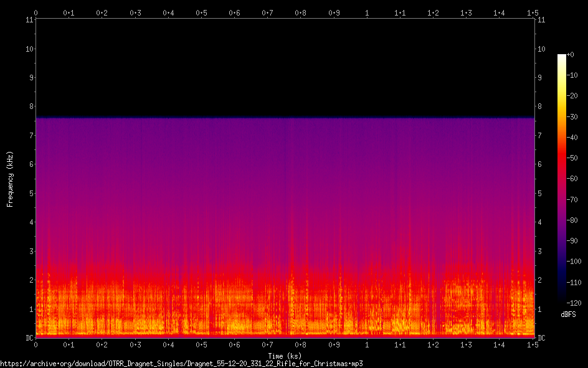This screenshot has height=368, width=588.
Task: Click the +0 label on the color scale
Action: pos(571,55)
